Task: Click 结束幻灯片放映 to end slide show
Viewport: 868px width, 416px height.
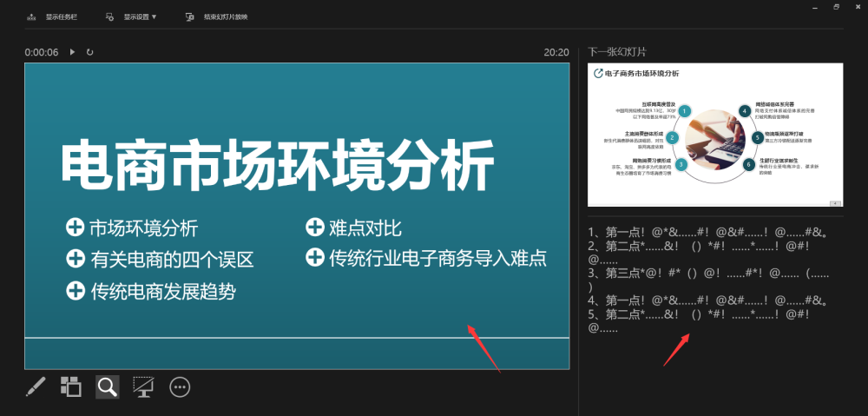Action: pyautogui.click(x=216, y=17)
